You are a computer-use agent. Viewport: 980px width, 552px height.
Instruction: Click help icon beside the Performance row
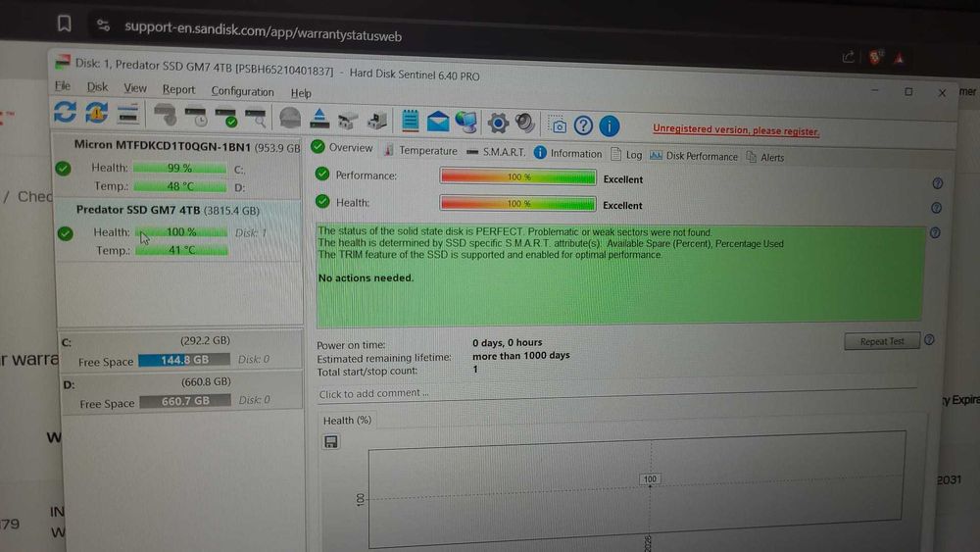pos(937,183)
